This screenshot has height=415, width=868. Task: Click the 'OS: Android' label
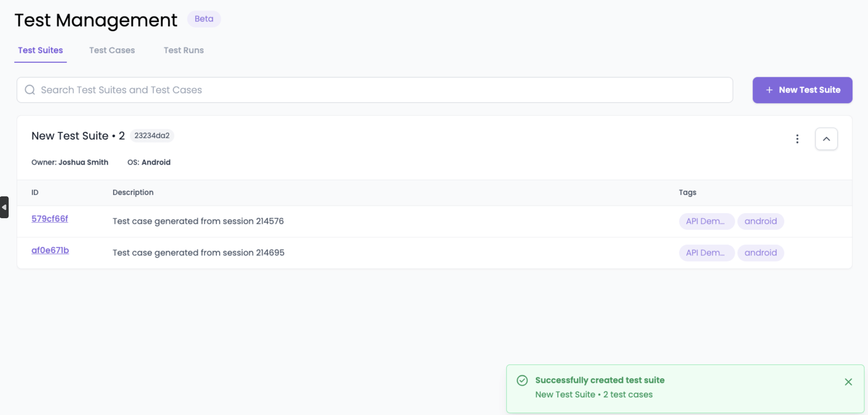point(149,162)
